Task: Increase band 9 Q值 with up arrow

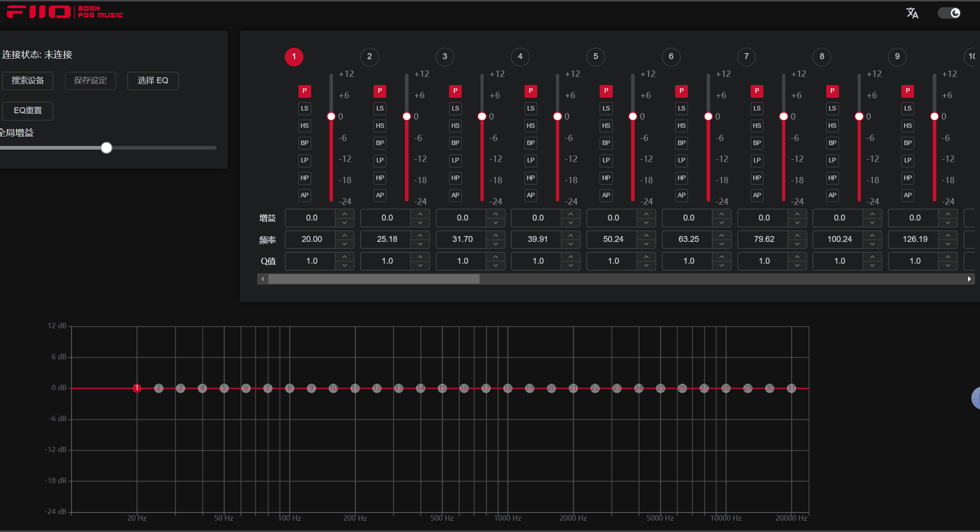Action: 948,257
